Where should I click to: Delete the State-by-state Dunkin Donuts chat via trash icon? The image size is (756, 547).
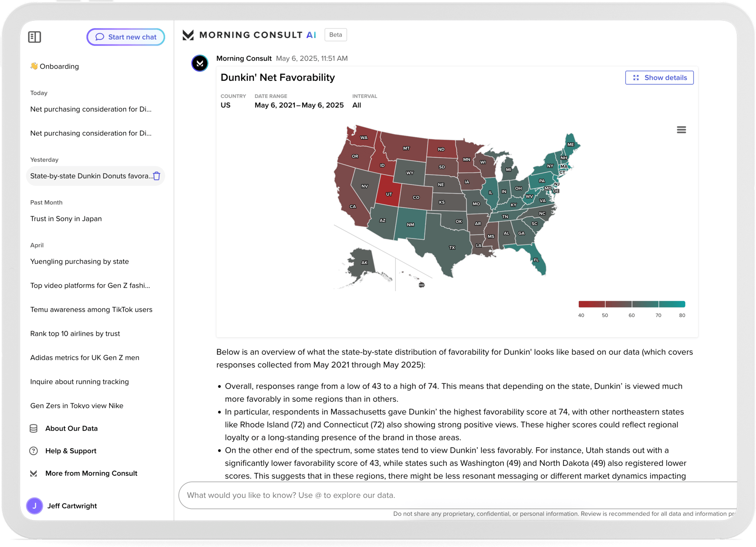pos(157,176)
